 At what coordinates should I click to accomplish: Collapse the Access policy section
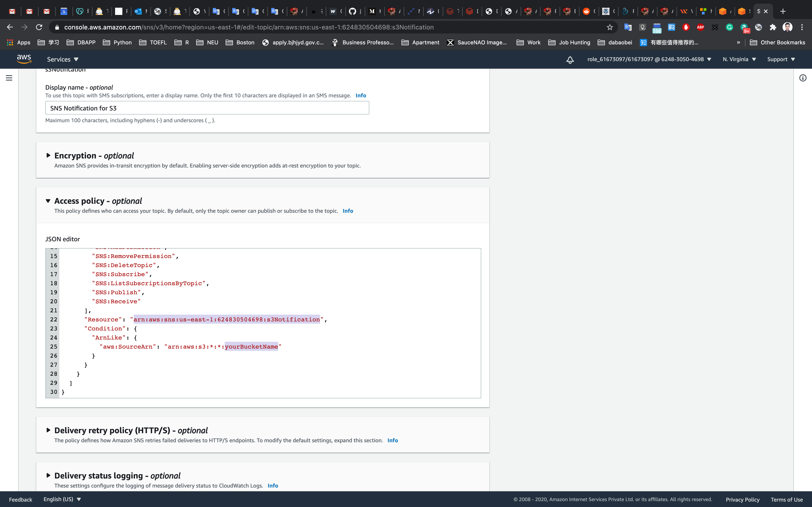click(x=48, y=201)
